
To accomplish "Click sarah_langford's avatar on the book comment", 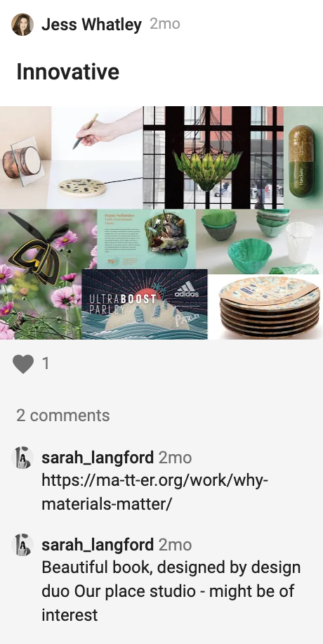I will coord(22,545).
